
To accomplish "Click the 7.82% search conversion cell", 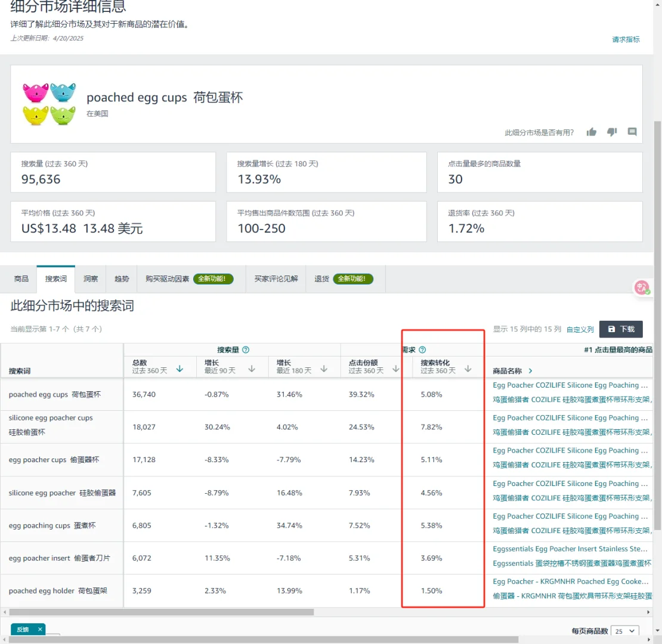I will pyautogui.click(x=431, y=427).
